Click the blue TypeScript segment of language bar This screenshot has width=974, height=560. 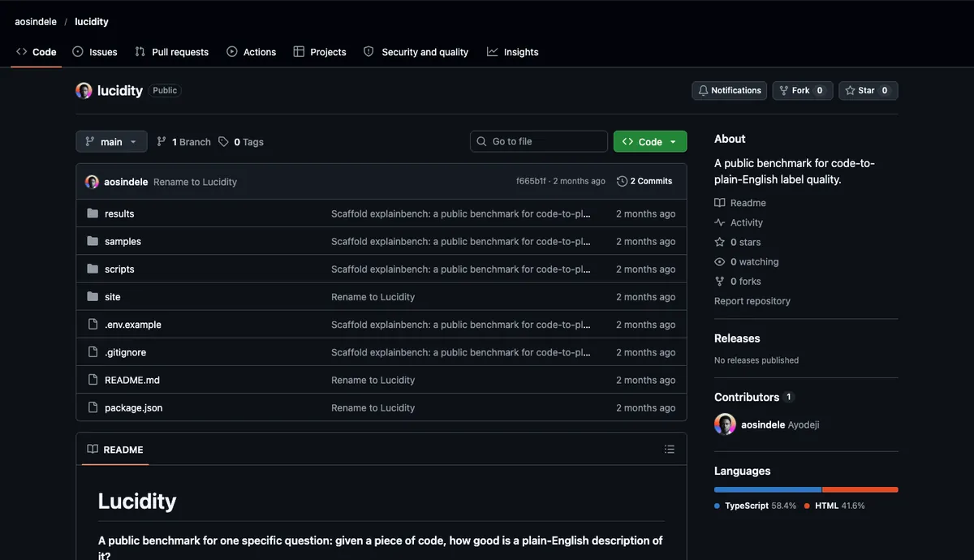pos(768,489)
